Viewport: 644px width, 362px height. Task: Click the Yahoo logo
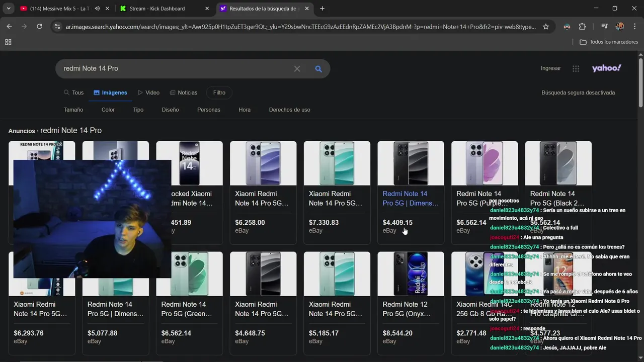point(607,68)
